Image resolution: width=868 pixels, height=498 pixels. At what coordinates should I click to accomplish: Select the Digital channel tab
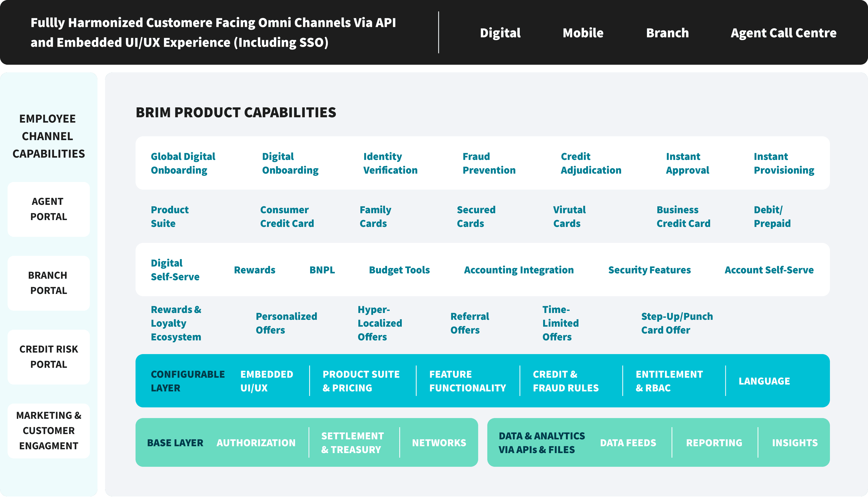(x=500, y=33)
